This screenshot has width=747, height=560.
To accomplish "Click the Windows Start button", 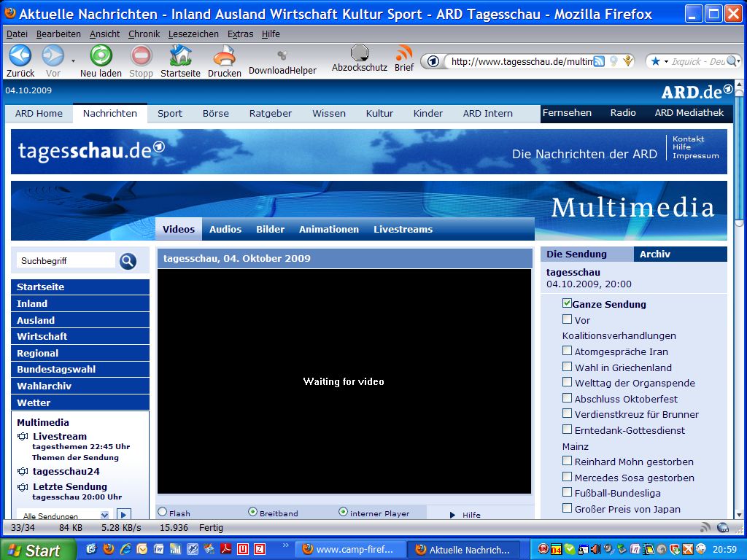I will coord(38,550).
